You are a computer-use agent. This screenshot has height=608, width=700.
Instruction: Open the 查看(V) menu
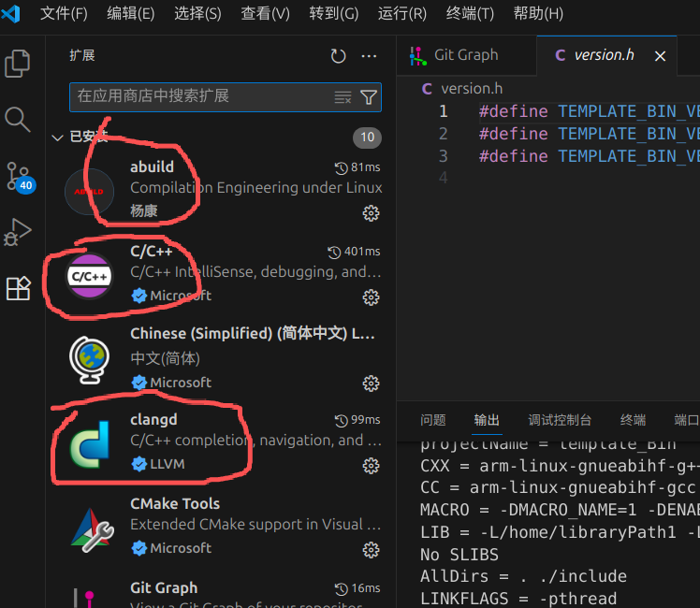coord(265,13)
